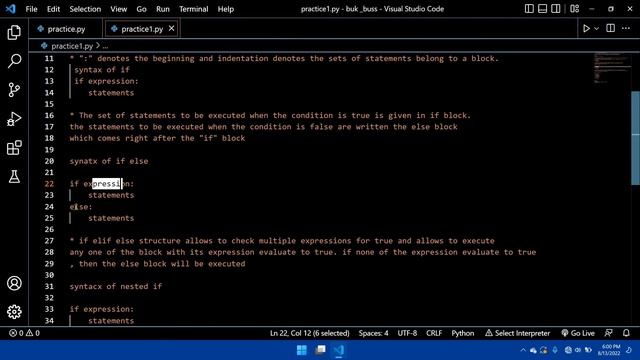Screen dimensions: 640x360
Task: Click line number 27 in gutter
Action: (x=49, y=241)
